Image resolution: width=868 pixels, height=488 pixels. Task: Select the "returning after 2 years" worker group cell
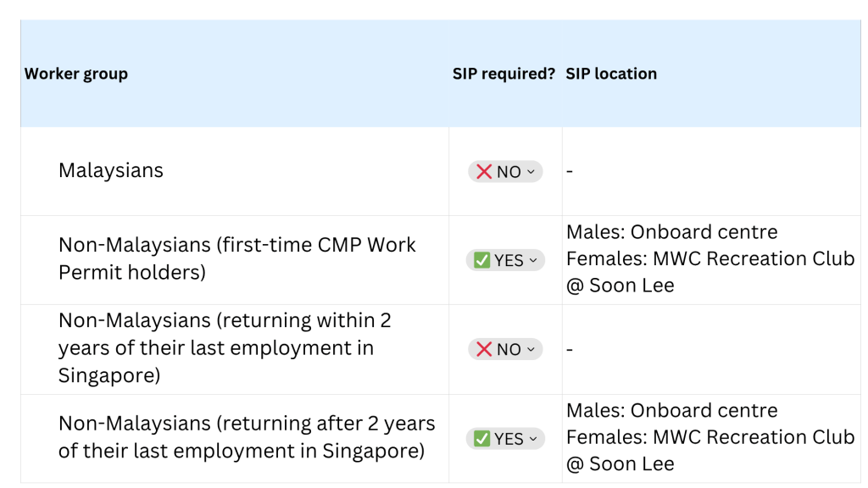pos(246,436)
